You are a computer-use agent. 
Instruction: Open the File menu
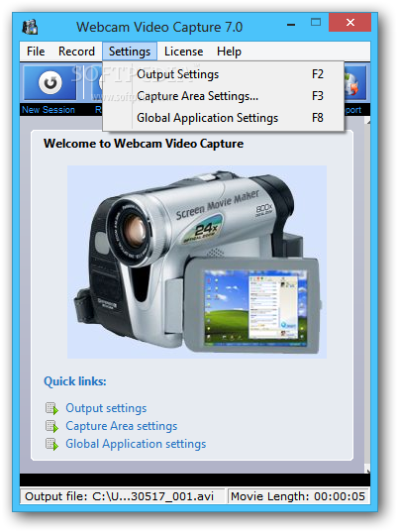36,52
